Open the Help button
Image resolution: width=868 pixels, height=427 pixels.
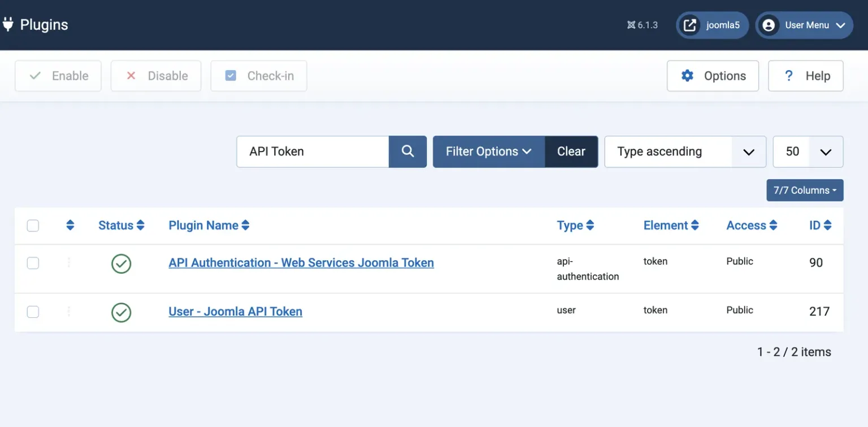[x=806, y=76]
